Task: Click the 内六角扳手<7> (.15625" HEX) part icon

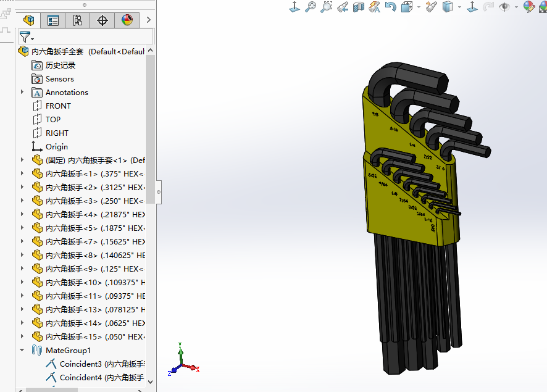Action: click(x=37, y=242)
